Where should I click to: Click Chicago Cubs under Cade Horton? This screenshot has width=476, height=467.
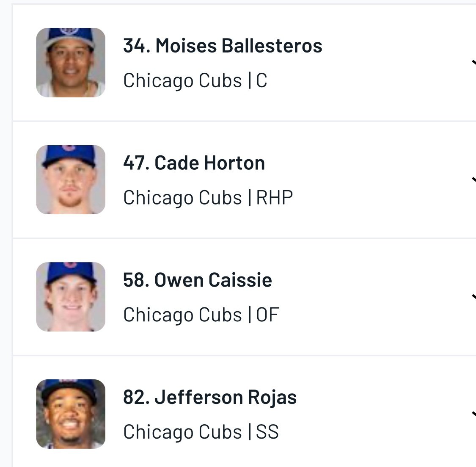tap(182, 198)
